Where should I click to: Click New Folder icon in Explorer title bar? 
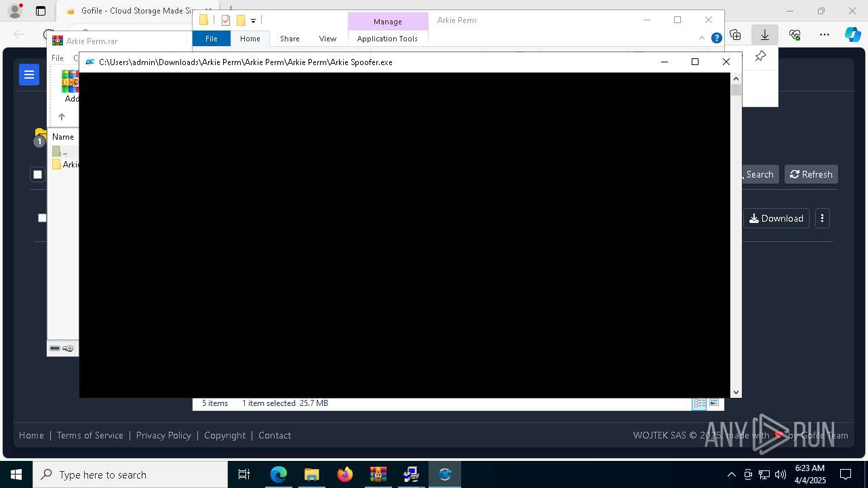pyautogui.click(x=241, y=20)
